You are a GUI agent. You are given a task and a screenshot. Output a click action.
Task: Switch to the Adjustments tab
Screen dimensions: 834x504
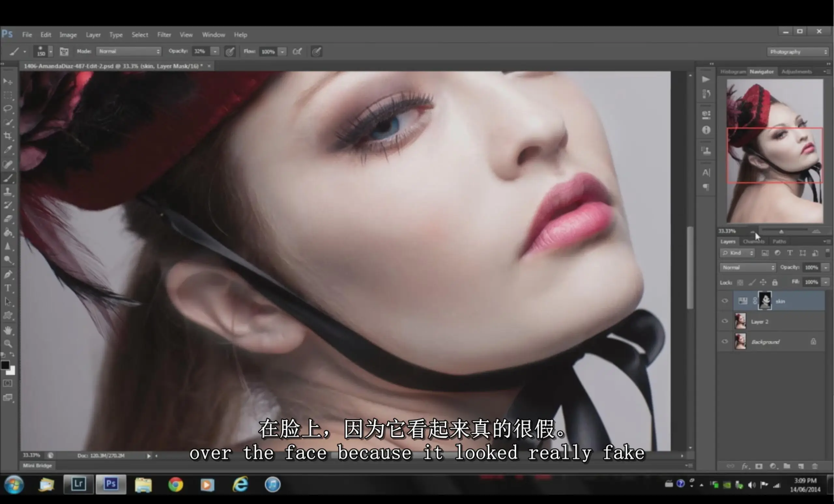click(797, 71)
